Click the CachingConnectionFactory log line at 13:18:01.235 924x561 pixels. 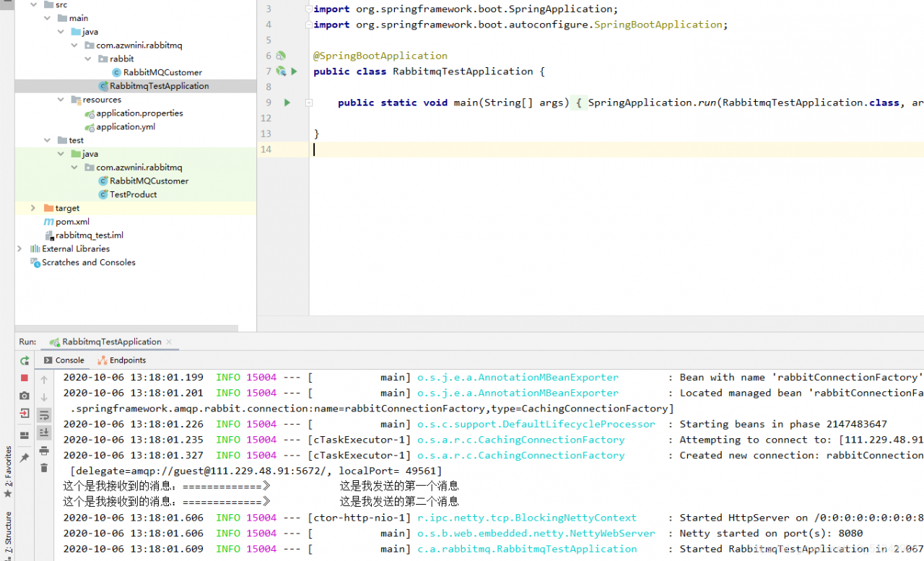[493, 440]
